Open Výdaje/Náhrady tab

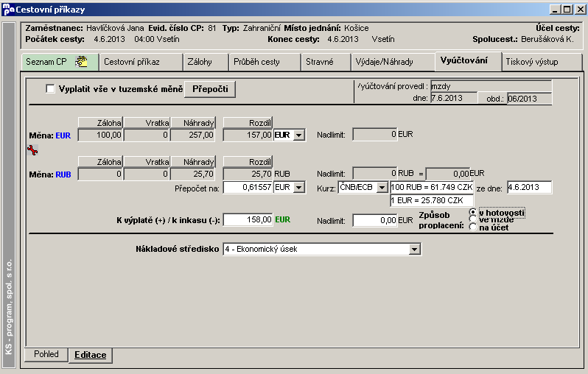click(393, 62)
